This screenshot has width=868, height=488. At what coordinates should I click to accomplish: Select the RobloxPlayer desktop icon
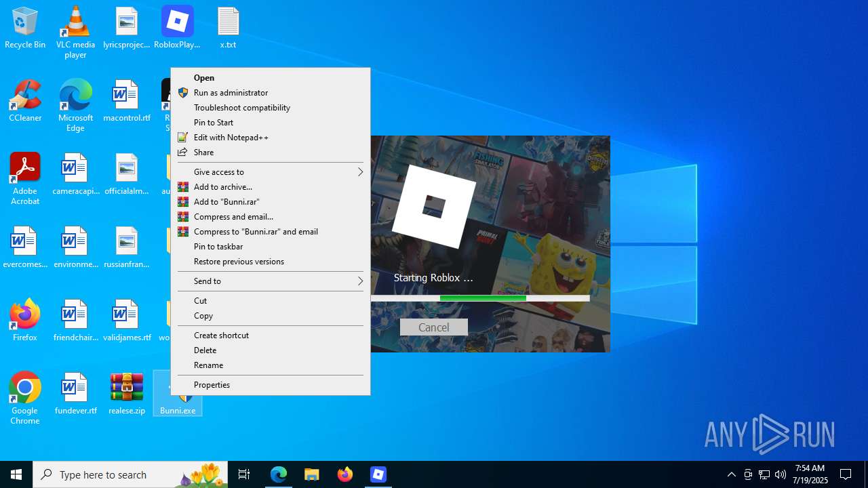coord(177,28)
